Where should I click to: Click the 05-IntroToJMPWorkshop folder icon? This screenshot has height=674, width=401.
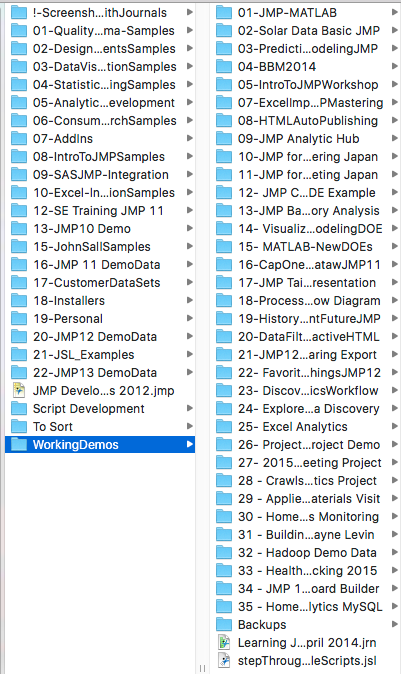224,84
